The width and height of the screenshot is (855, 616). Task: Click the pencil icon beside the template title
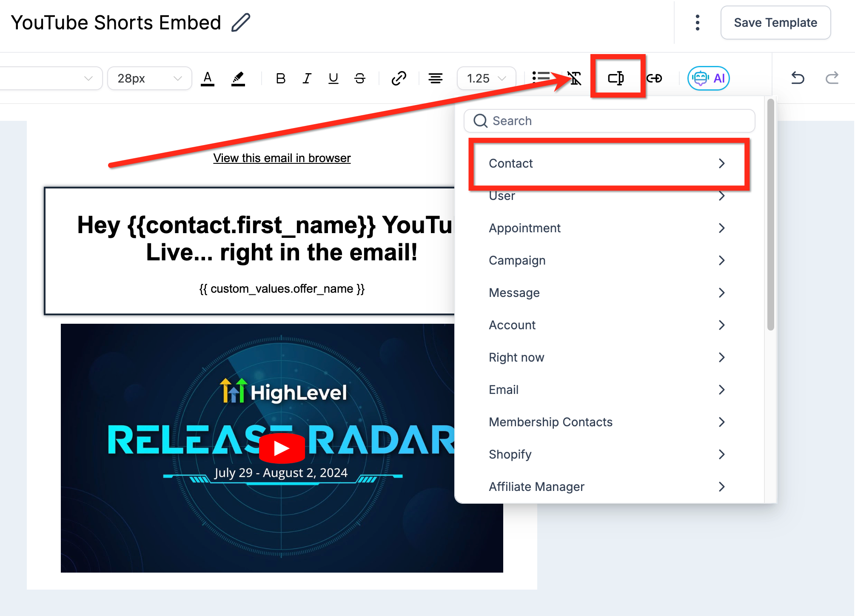(x=241, y=23)
